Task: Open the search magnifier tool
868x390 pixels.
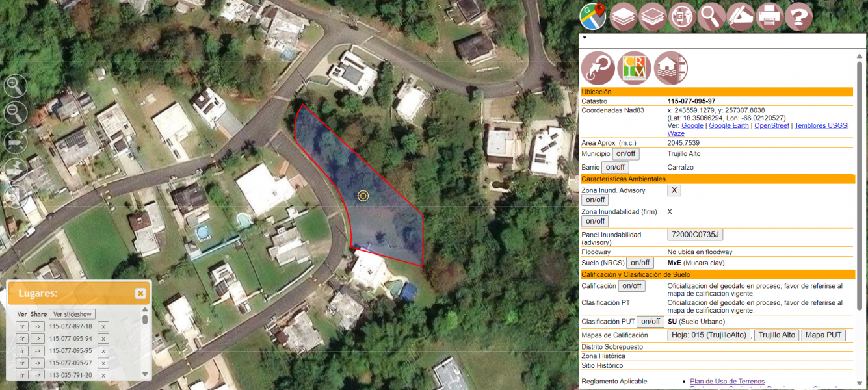Action: 712,17
